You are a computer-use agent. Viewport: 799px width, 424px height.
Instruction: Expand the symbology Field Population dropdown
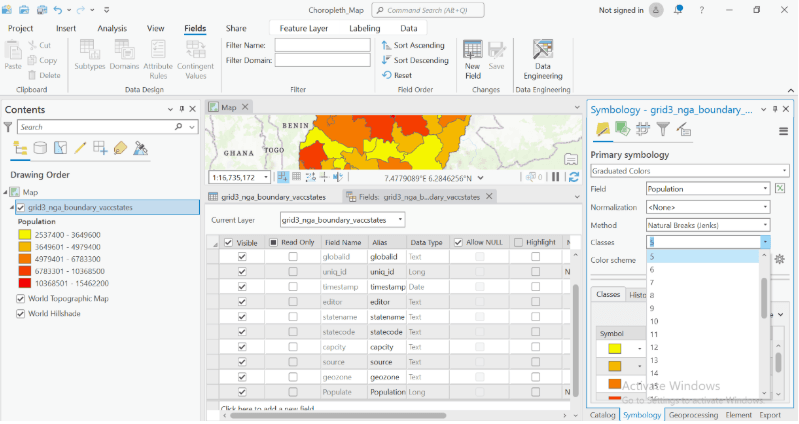(708, 188)
